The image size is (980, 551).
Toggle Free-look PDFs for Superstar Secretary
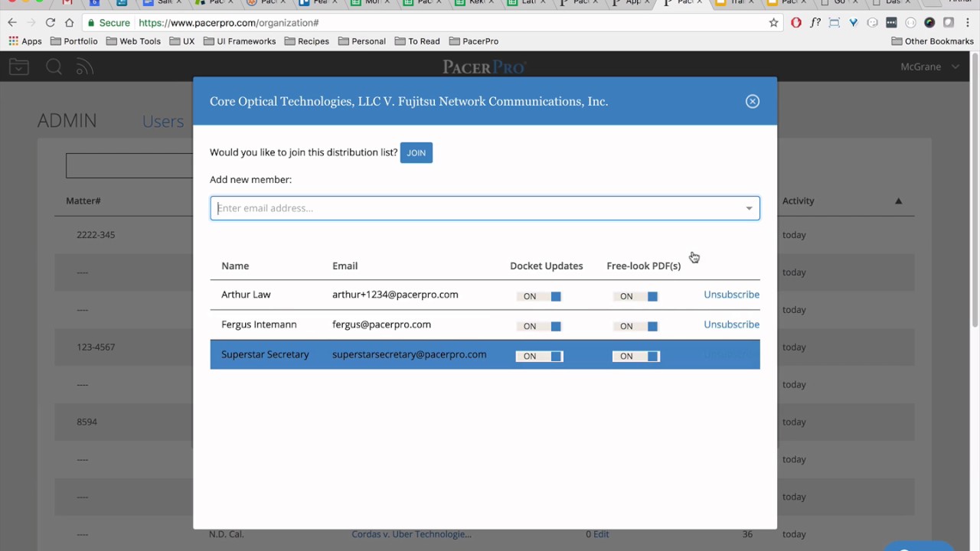tap(635, 356)
